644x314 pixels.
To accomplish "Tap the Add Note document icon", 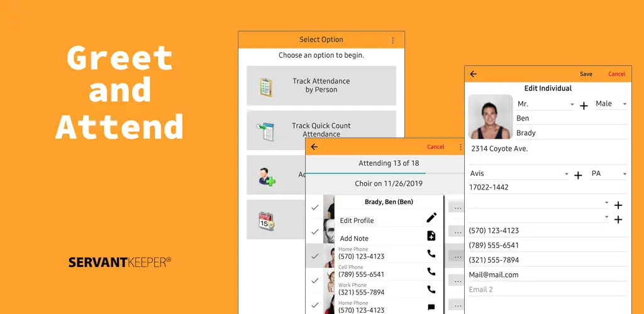I will tap(431, 235).
